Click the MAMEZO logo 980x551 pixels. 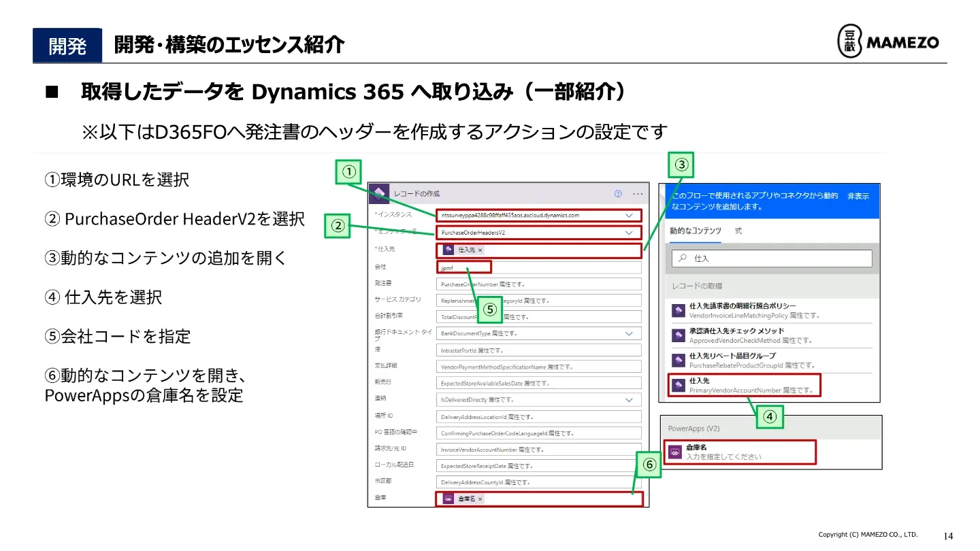click(x=887, y=43)
